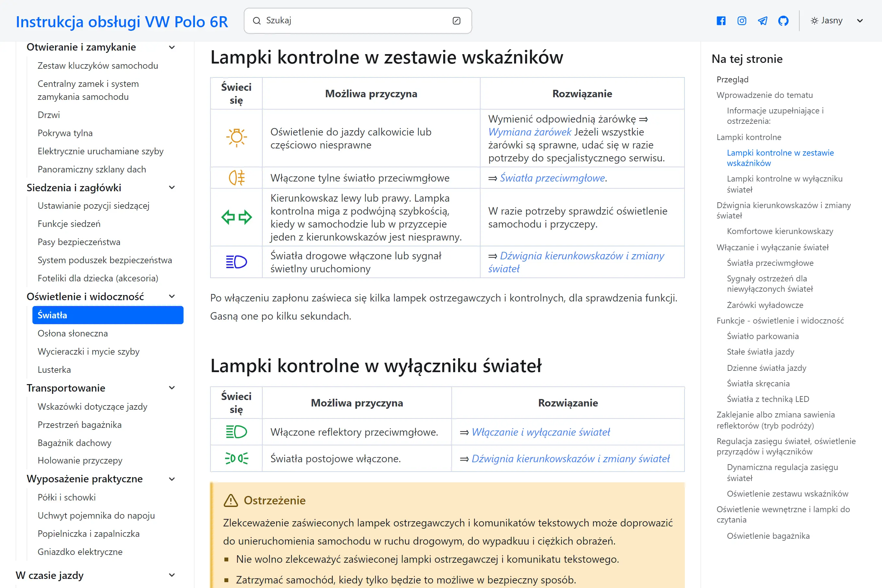
Task: Click Instrukcja obsługi VW Polo 6R site title
Action: pos(122,21)
